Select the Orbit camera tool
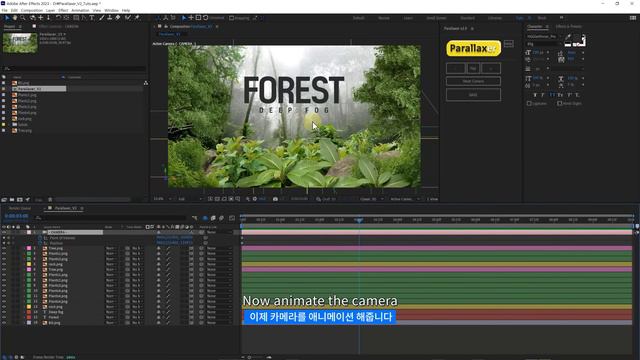 33,18
